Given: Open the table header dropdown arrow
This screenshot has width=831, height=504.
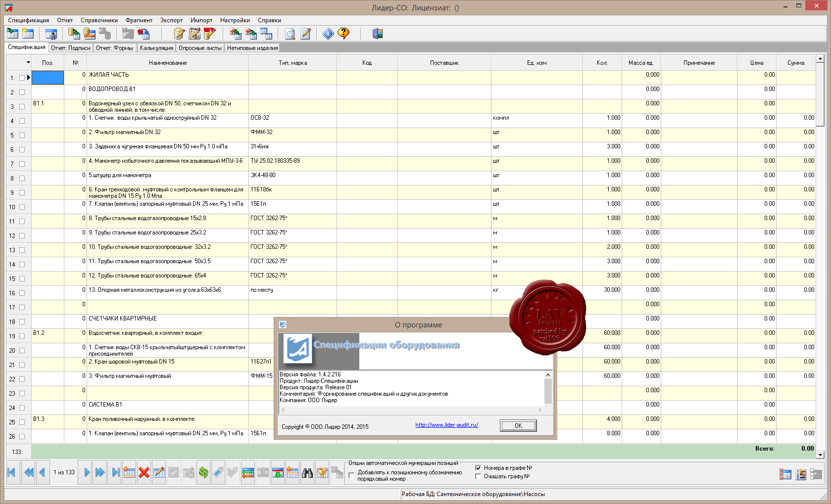Looking at the screenshot, I should click(28, 63).
